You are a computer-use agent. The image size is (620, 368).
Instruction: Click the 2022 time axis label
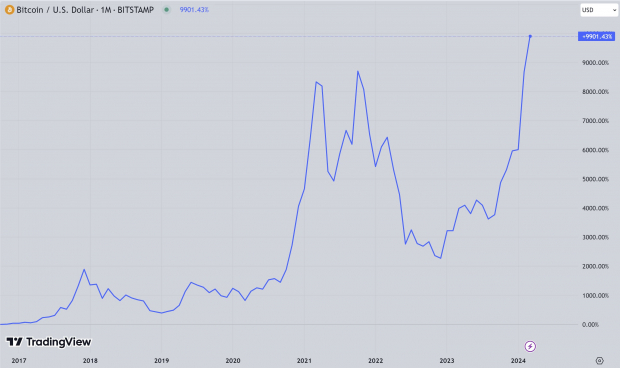coord(376,360)
